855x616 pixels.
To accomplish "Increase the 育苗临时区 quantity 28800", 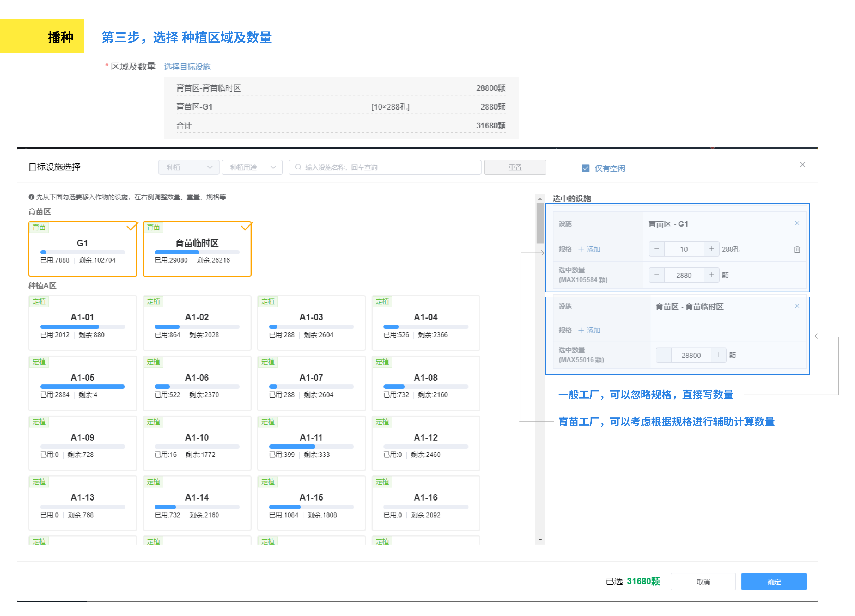I will tap(719, 355).
